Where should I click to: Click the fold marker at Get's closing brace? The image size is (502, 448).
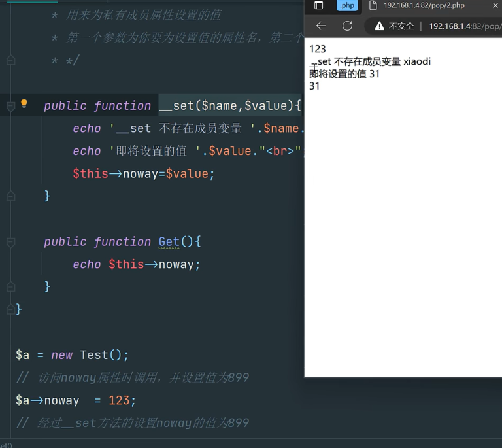click(10, 286)
